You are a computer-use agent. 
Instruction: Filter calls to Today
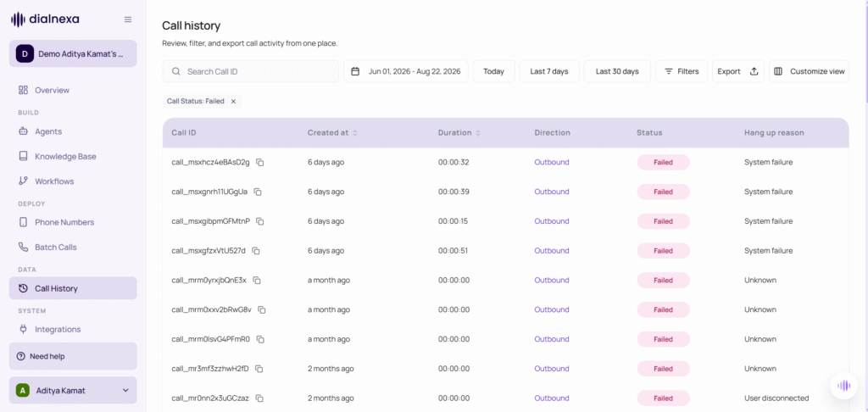point(494,71)
